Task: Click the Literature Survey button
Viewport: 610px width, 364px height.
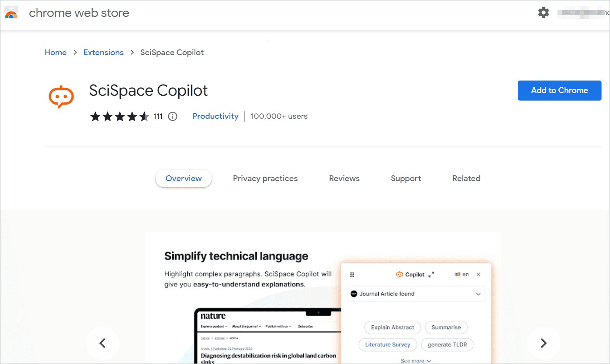Action: pyautogui.click(x=388, y=344)
